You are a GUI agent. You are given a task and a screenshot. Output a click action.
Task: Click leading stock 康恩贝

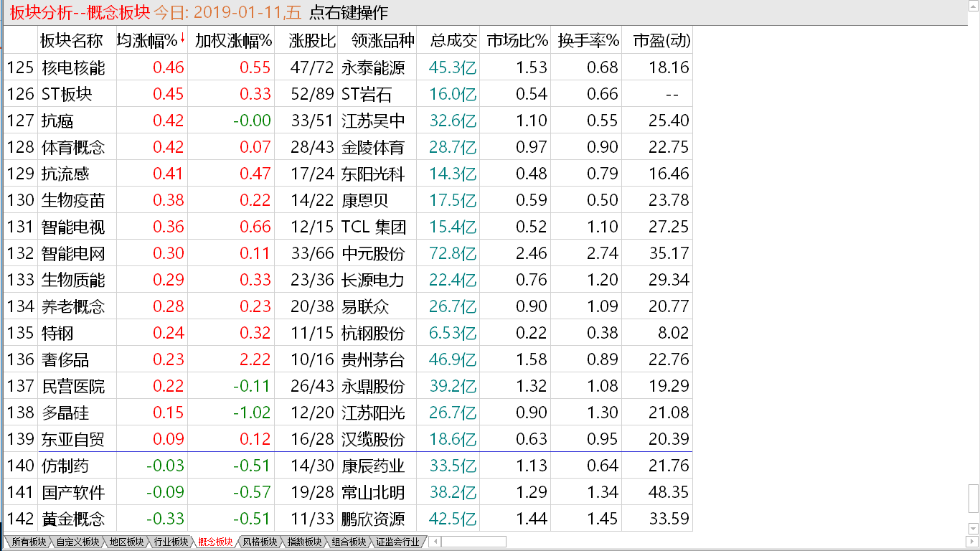pos(365,200)
